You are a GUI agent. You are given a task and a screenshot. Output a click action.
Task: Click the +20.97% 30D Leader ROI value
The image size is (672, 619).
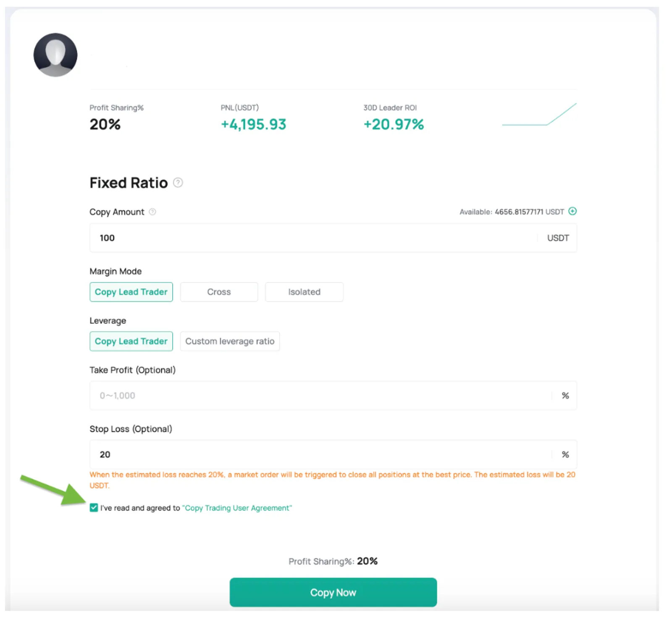click(394, 124)
